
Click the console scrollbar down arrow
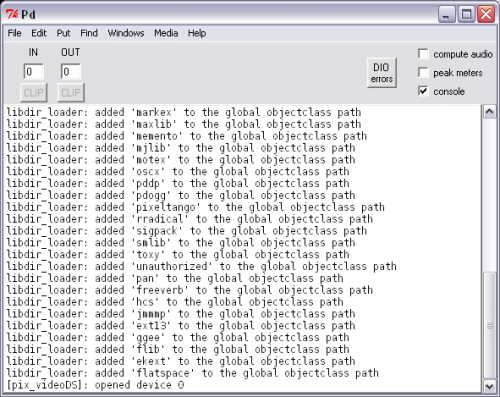coord(489,386)
